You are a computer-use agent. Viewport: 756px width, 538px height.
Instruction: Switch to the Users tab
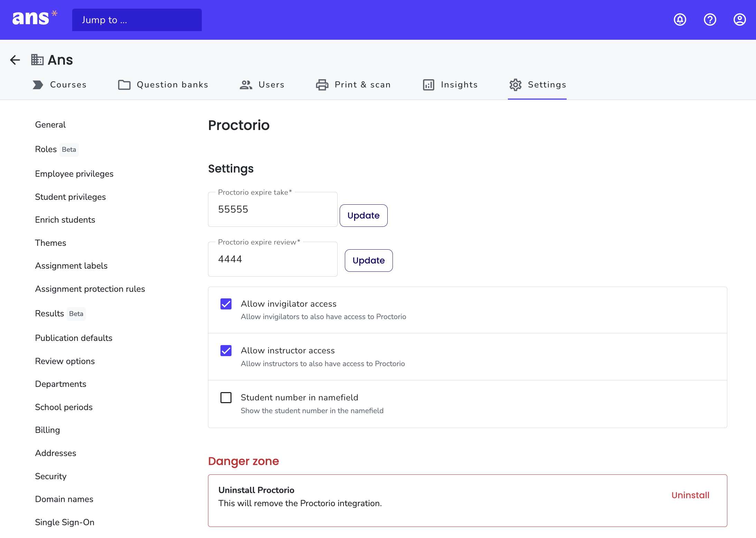coord(262,85)
